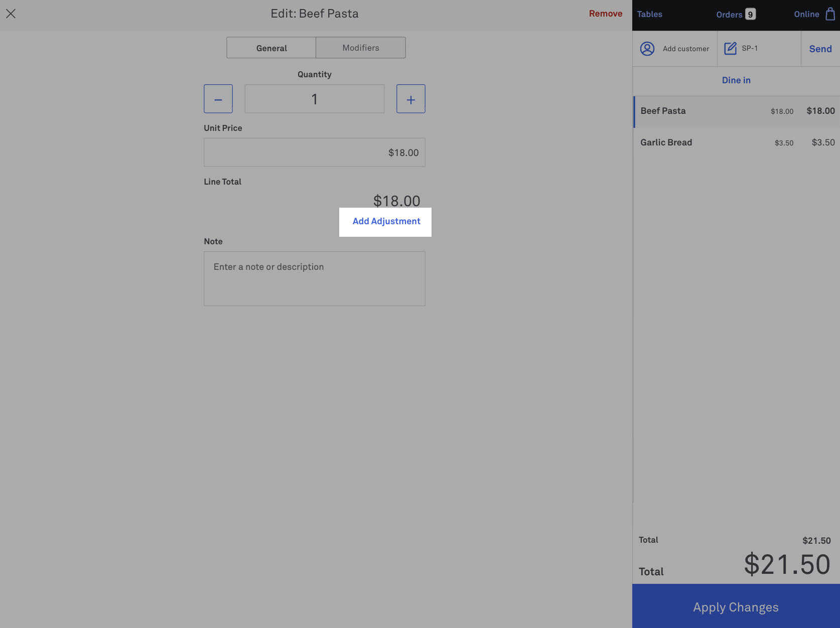Focus the Note text area
The height and width of the screenshot is (628, 840).
coord(315,279)
